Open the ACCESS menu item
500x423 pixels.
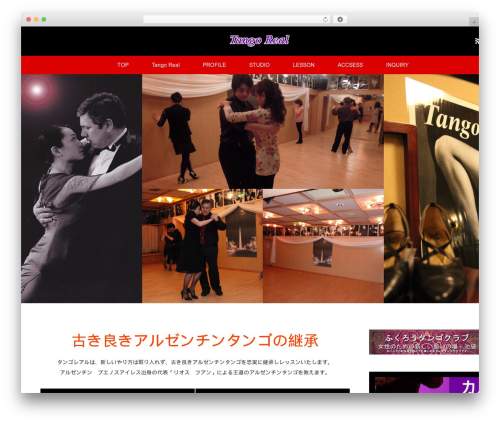tap(350, 65)
